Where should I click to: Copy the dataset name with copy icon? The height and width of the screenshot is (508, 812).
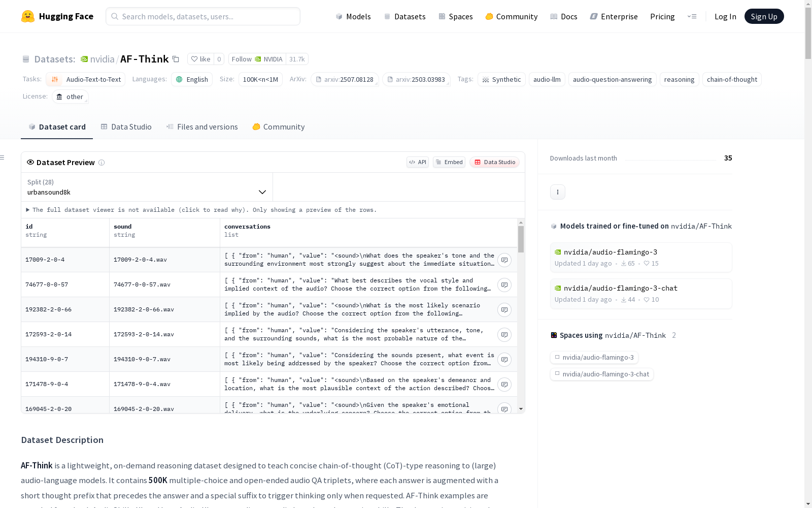pyautogui.click(x=176, y=59)
